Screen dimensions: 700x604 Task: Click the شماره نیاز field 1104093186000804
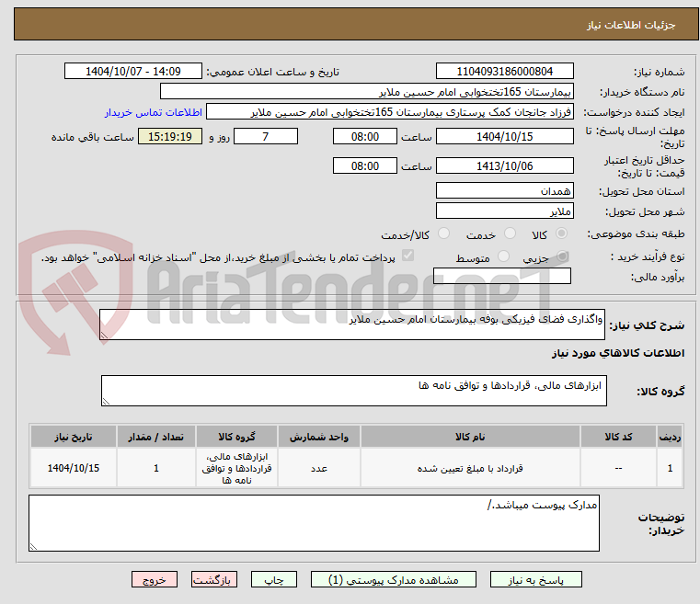[504, 71]
